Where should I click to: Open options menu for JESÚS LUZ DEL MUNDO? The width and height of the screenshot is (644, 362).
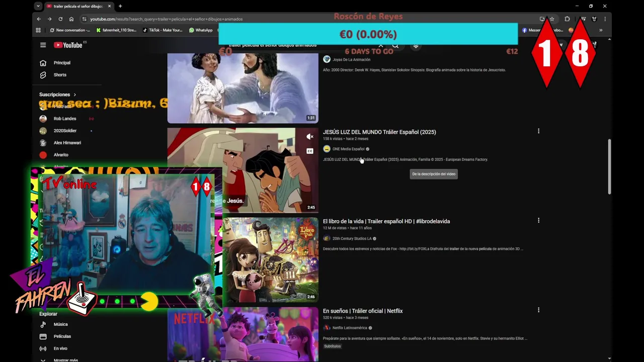(x=538, y=131)
